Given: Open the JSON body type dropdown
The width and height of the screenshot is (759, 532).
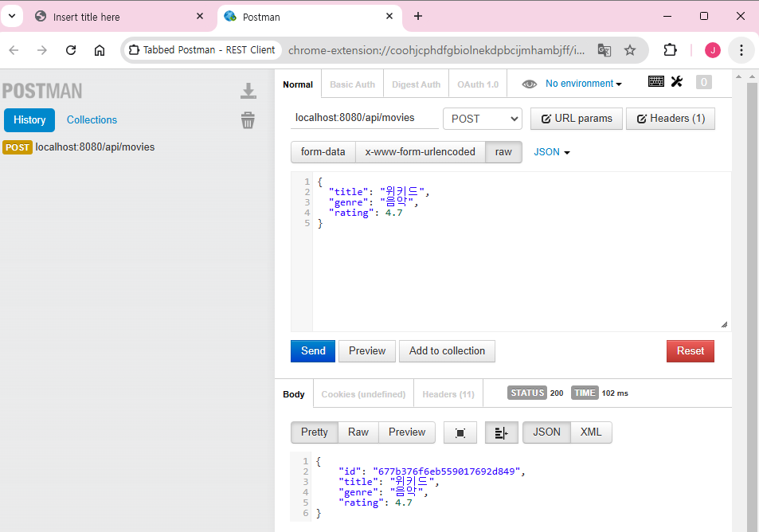Looking at the screenshot, I should click(x=552, y=152).
